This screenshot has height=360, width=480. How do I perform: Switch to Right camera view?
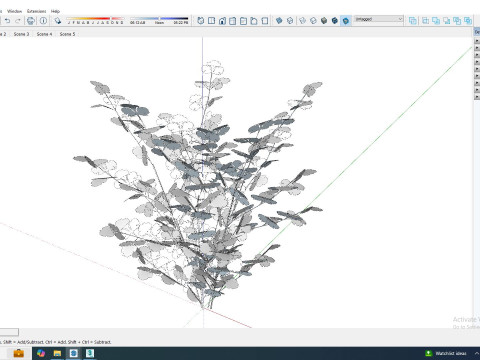[x=233, y=21]
